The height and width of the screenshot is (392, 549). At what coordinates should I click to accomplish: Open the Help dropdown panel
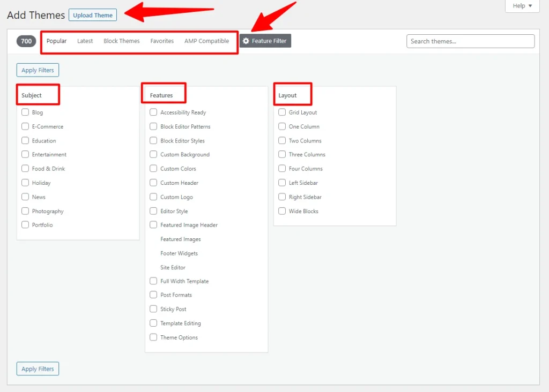[521, 6]
